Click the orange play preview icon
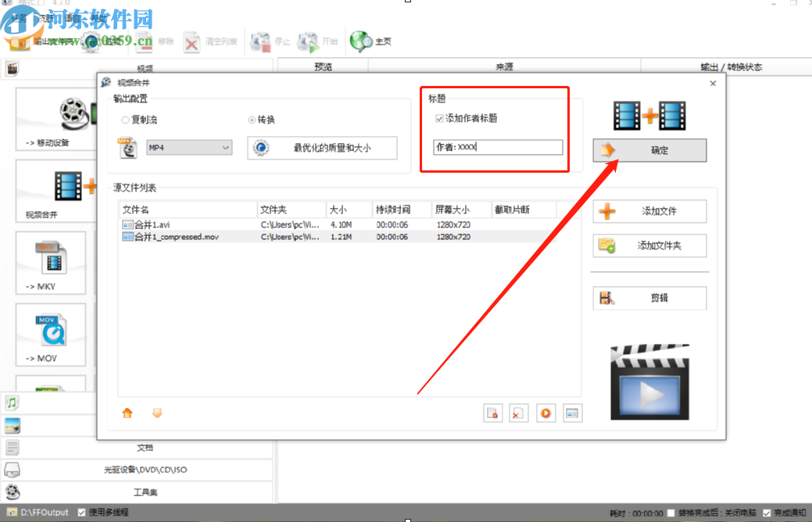The image size is (812, 522). (546, 413)
